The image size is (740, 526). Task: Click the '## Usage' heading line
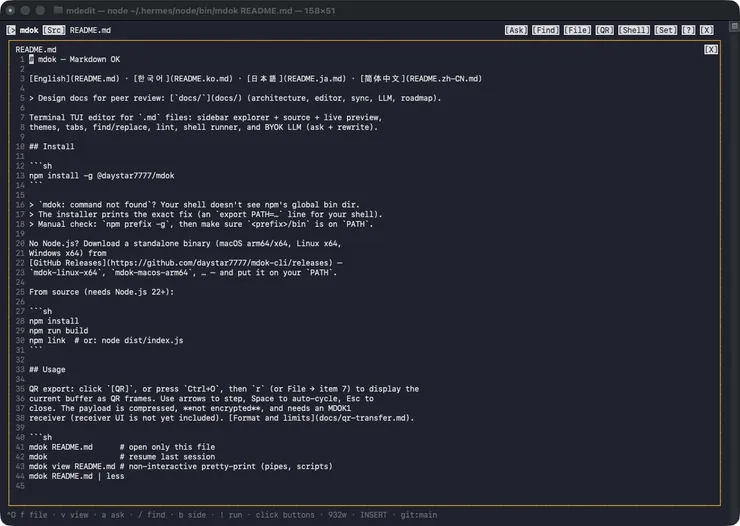click(x=47, y=369)
